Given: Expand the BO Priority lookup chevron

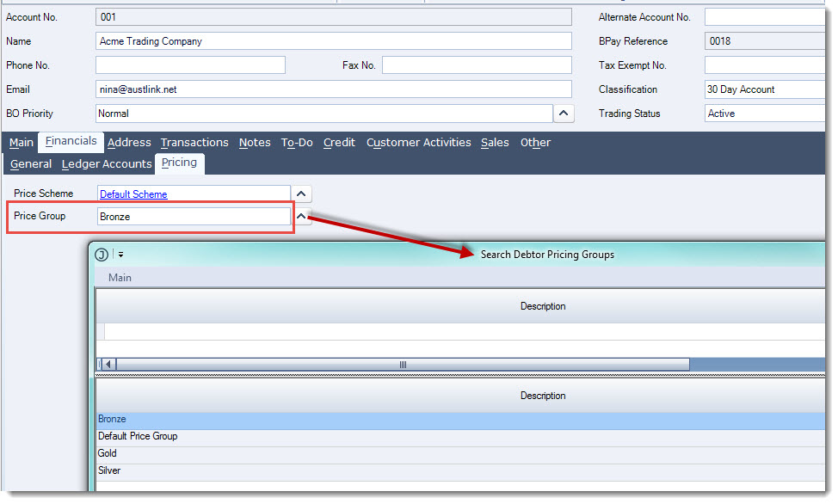Looking at the screenshot, I should pyautogui.click(x=564, y=114).
